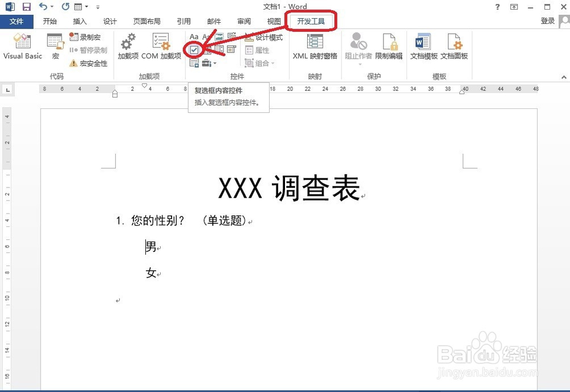Insert a rich text content control (Aa)

coord(193,36)
